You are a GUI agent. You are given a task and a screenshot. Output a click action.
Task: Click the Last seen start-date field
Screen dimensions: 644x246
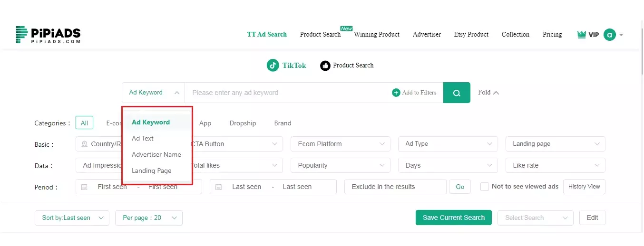coord(246,187)
